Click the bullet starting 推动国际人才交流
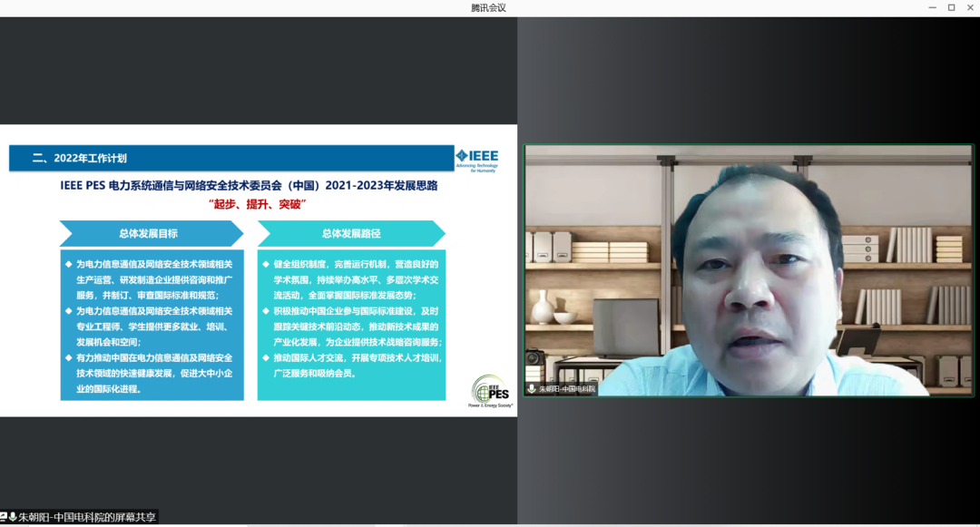This screenshot has width=980, height=527. click(352, 366)
